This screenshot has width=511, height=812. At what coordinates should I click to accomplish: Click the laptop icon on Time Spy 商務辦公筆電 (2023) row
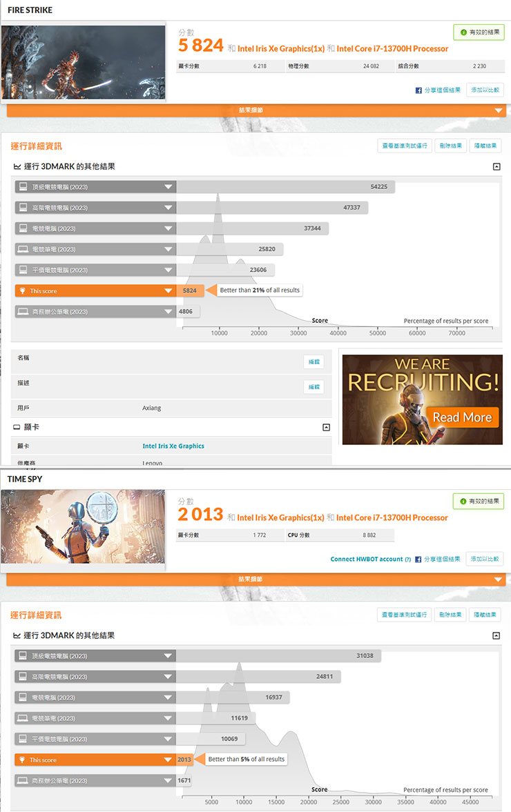pyautogui.click(x=22, y=780)
